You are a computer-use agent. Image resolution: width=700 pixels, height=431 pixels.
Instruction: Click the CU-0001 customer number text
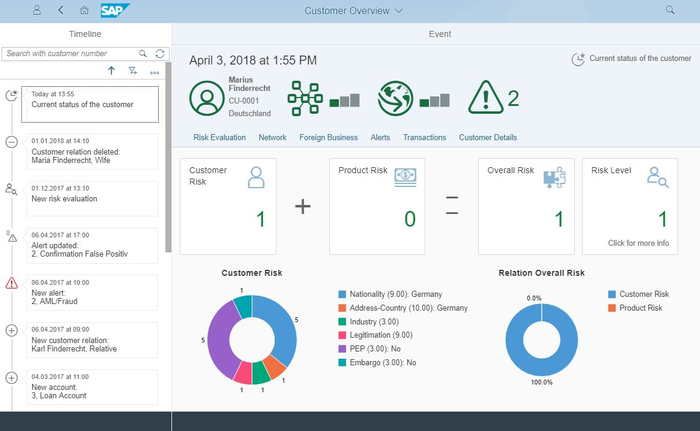(x=244, y=101)
